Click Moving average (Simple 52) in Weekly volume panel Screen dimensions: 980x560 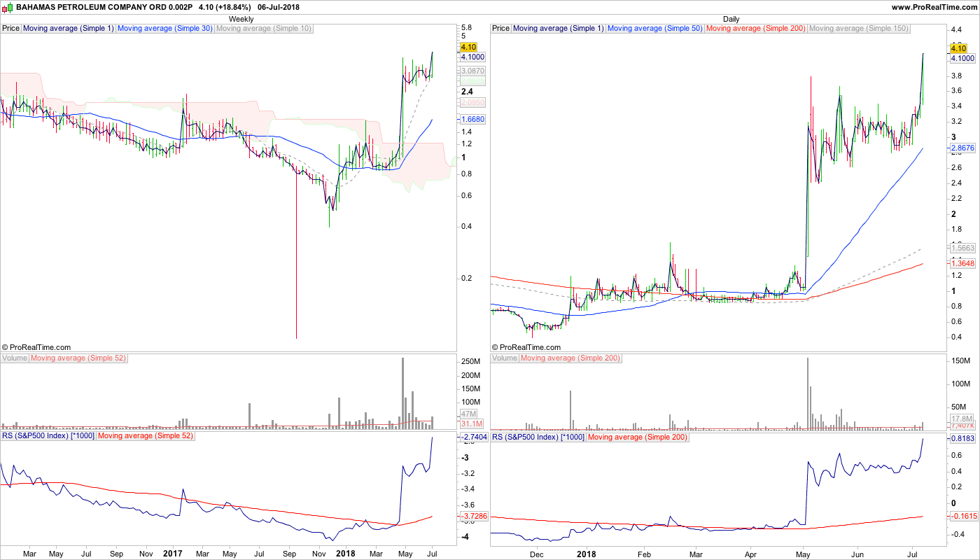point(78,358)
